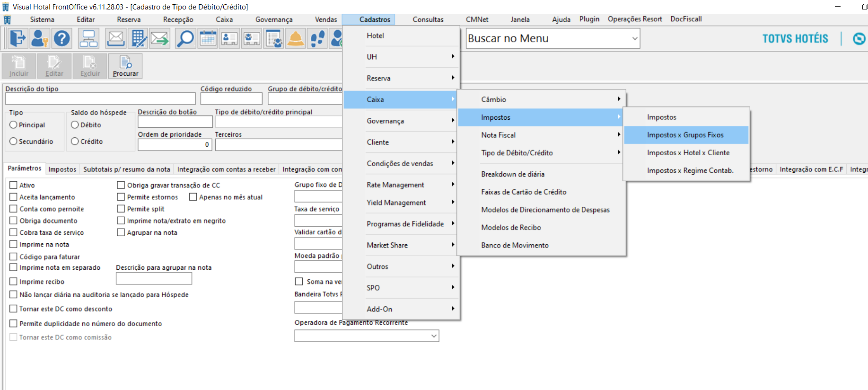Image resolution: width=868 pixels, height=390 pixels.
Task: Open the building with pencil icon
Action: 138,38
